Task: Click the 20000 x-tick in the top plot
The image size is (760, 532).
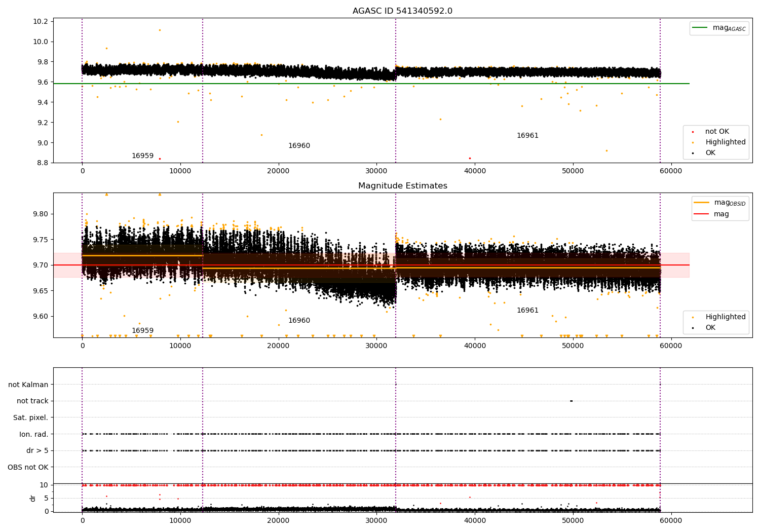Action: tap(279, 171)
